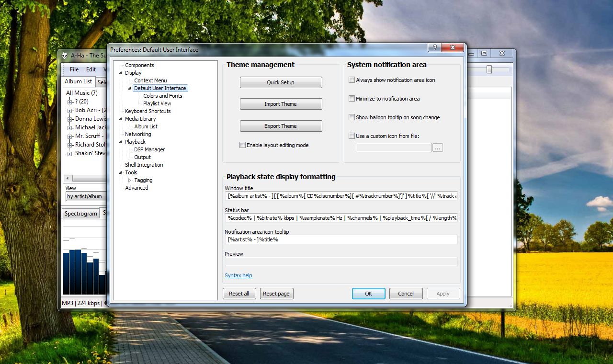Select Keyboard Shortcuts in the preferences tree

(x=148, y=111)
